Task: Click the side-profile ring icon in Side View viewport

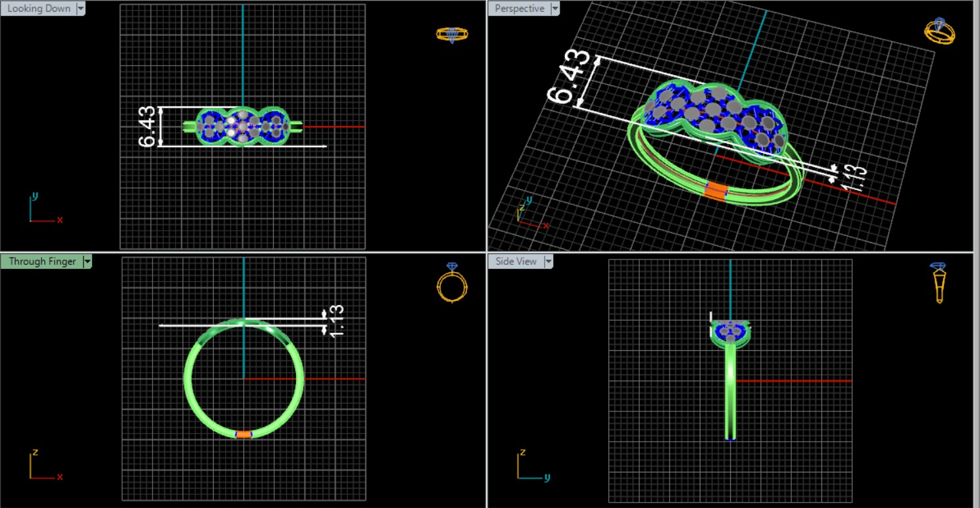Action: click(x=939, y=283)
